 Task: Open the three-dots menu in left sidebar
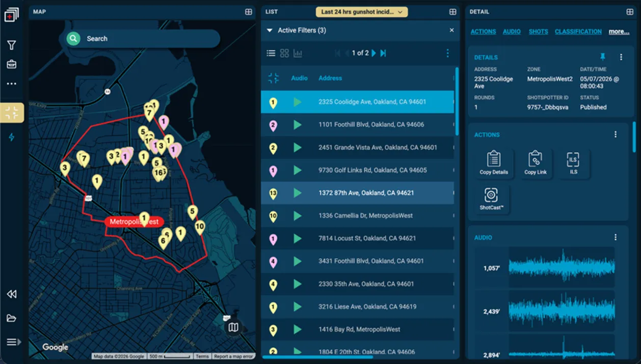coord(11,83)
